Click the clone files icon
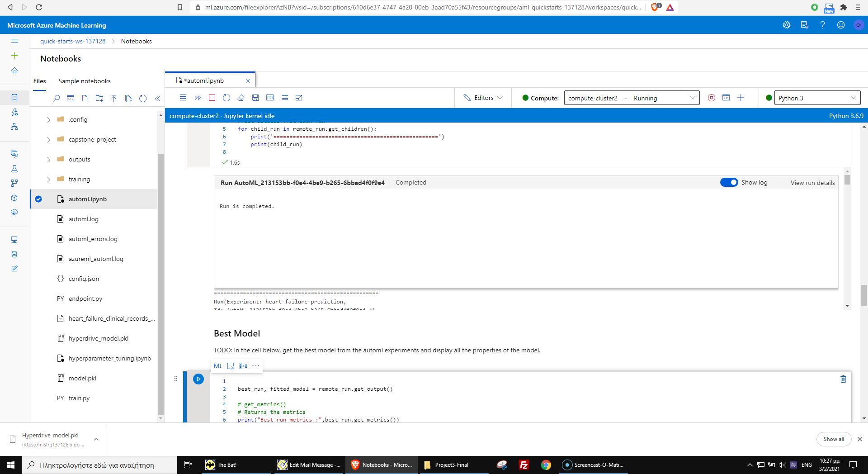 tap(128, 99)
